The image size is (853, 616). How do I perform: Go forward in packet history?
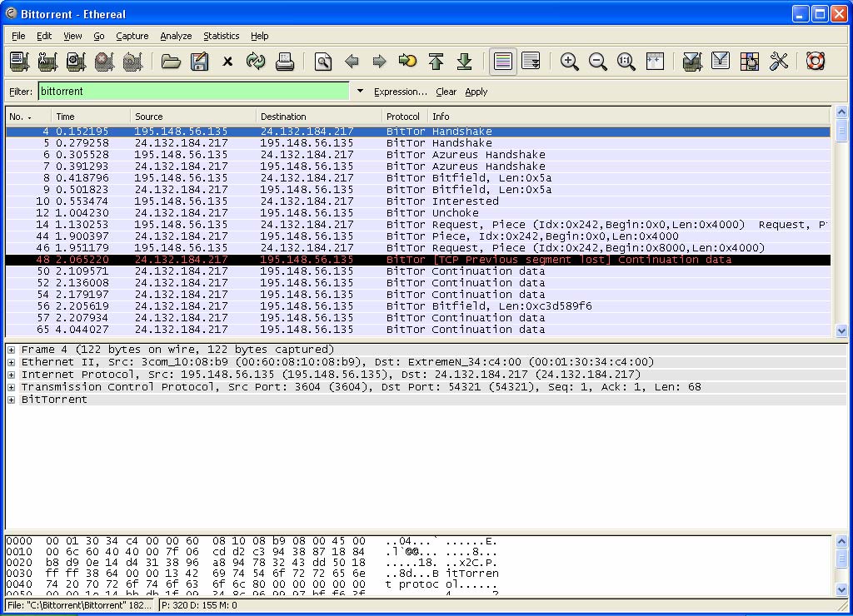click(380, 62)
